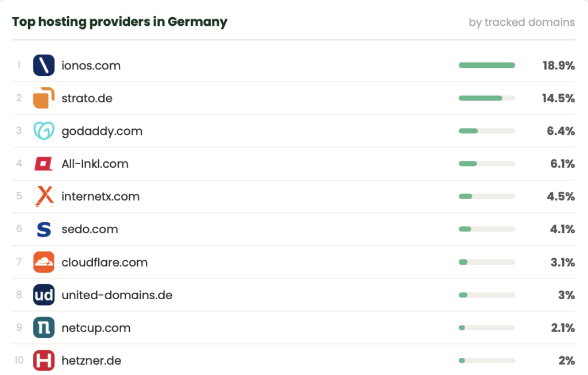588x375 pixels.
Task: Select the godaddy.com heart logo
Action: (x=44, y=131)
